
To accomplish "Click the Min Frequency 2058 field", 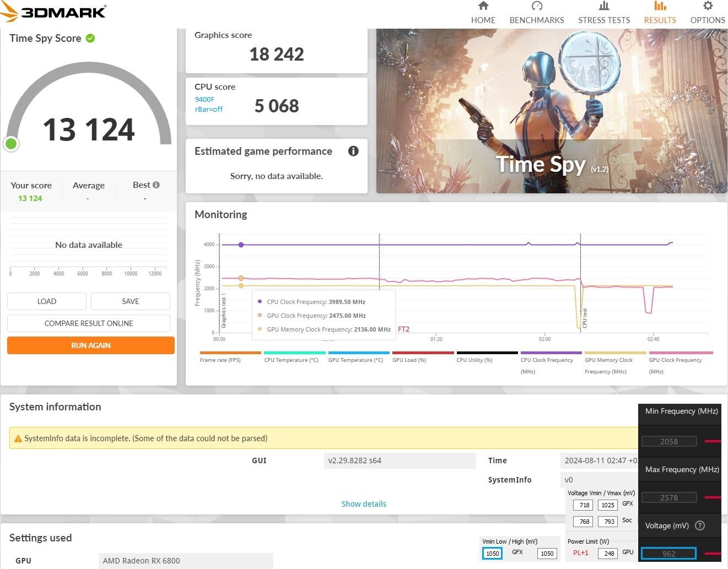I will (x=669, y=441).
